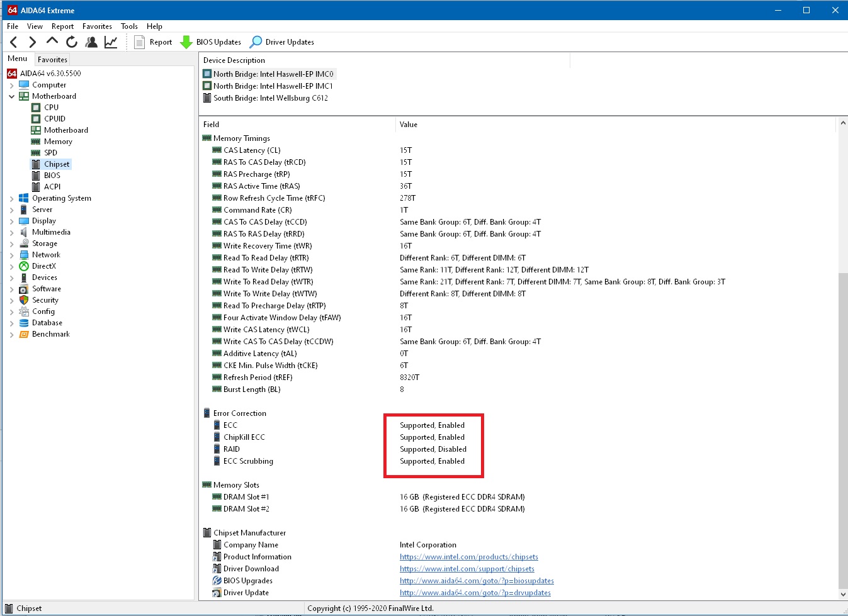This screenshot has height=616, width=848.
Task: Select North Bridge: Intel Haswell-EP IMC0 device
Action: [269, 74]
